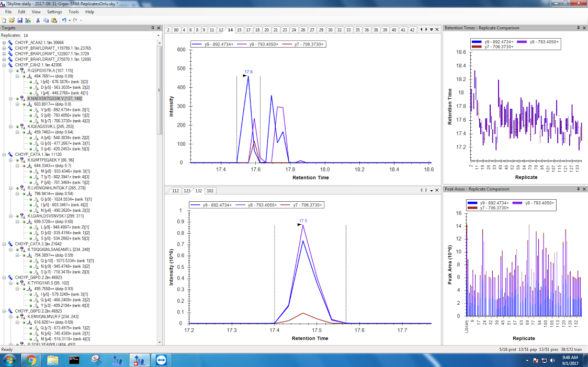Open the Settings menu
Screen dimensions: 588x367
(x=54, y=12)
